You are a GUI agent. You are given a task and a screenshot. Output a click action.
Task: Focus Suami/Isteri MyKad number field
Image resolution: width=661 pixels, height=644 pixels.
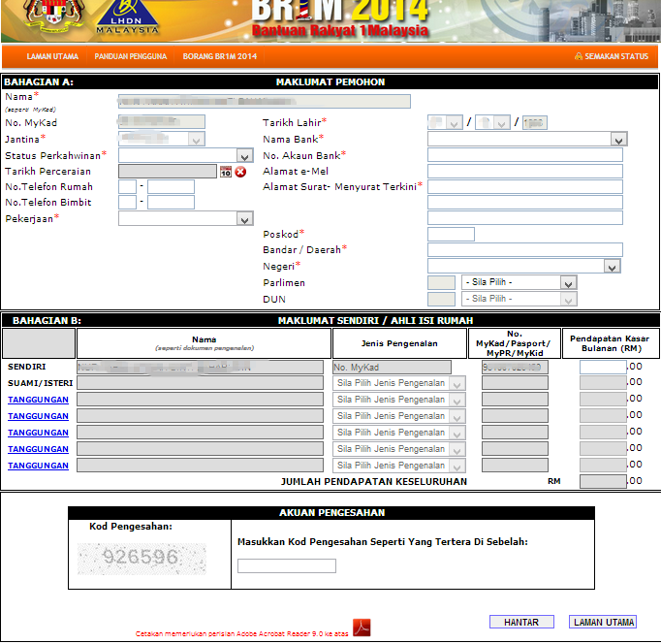[515, 383]
